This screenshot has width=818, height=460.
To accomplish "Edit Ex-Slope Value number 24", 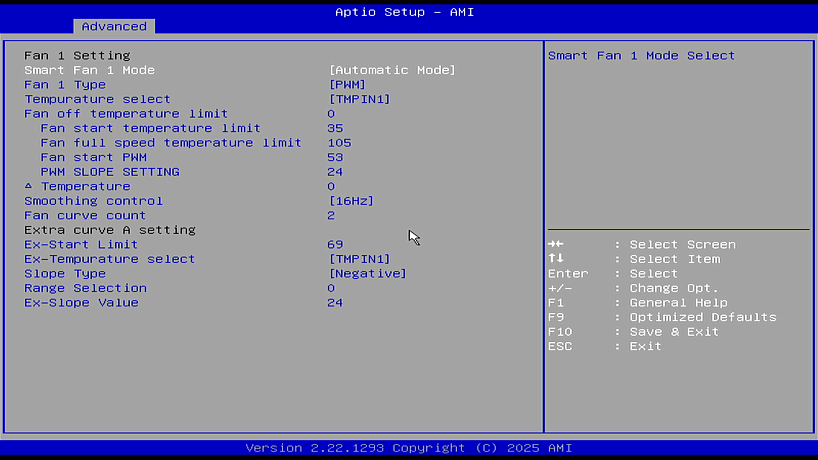I will (335, 303).
